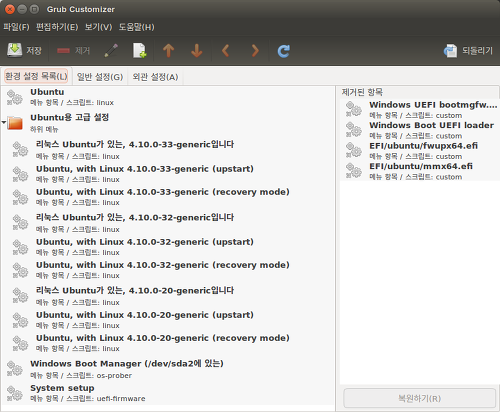Select 'Ubuntu, with Linux 4.10.0-32-generic (upstart)'
The height and width of the screenshot is (412, 500).
pos(145,242)
